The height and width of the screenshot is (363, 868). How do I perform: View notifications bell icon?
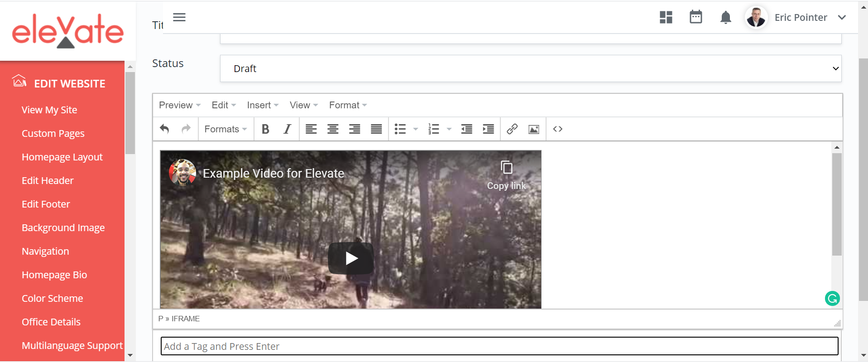coord(726,17)
